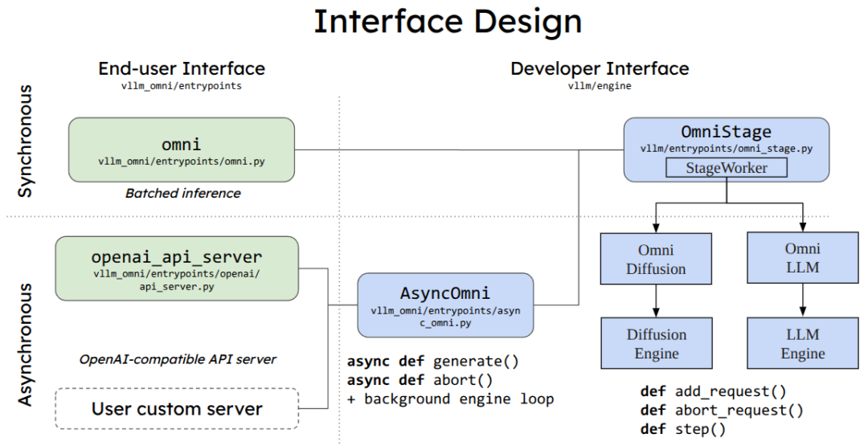Click the Batched inference caption
This screenshot has height=446, width=868.
coord(182,193)
